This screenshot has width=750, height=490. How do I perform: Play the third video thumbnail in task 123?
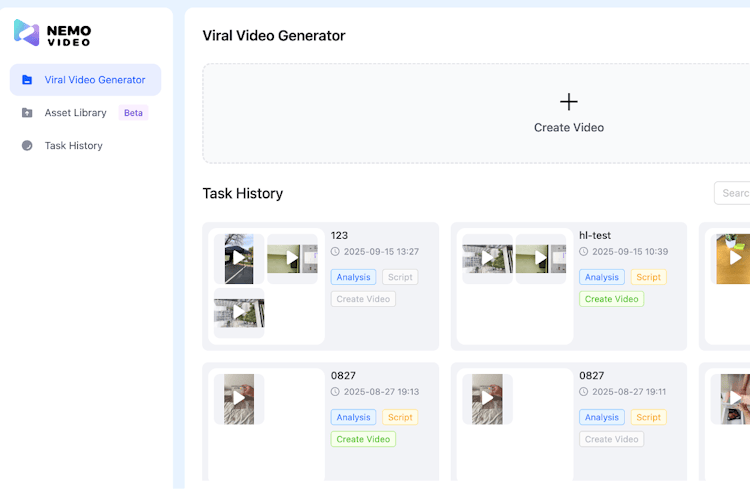pos(239,313)
